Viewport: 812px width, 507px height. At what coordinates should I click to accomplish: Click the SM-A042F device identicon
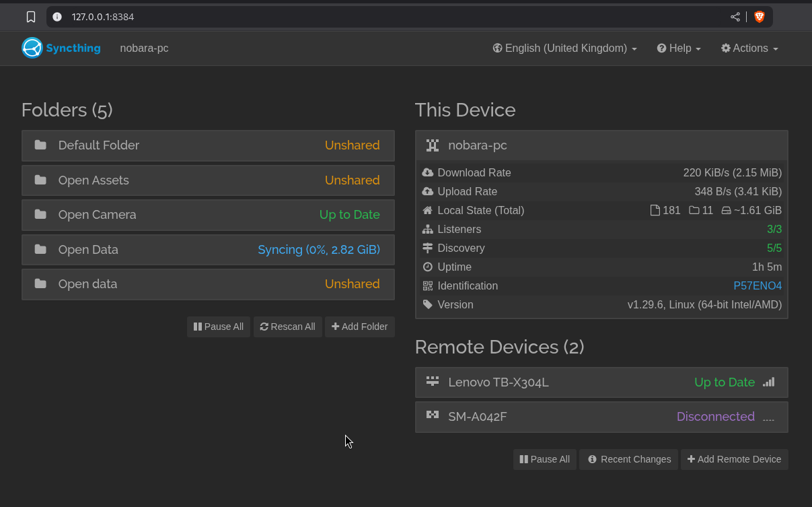click(433, 415)
